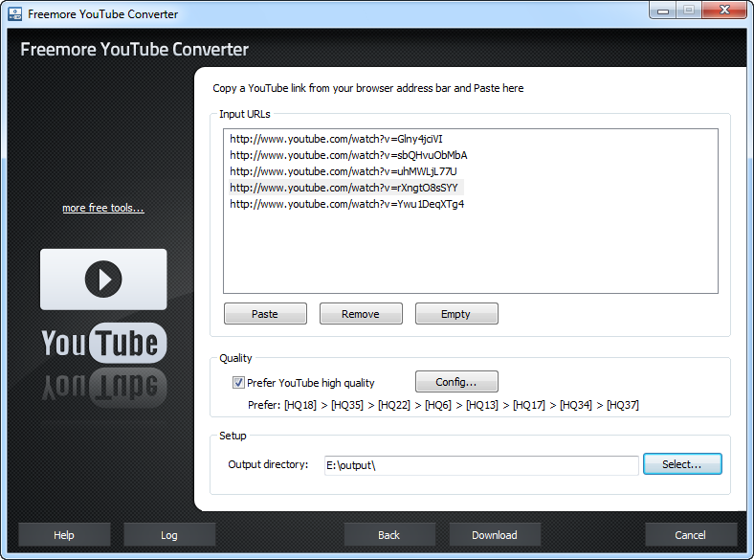The image size is (754, 560).
Task: Open the Log
Action: coord(169,535)
